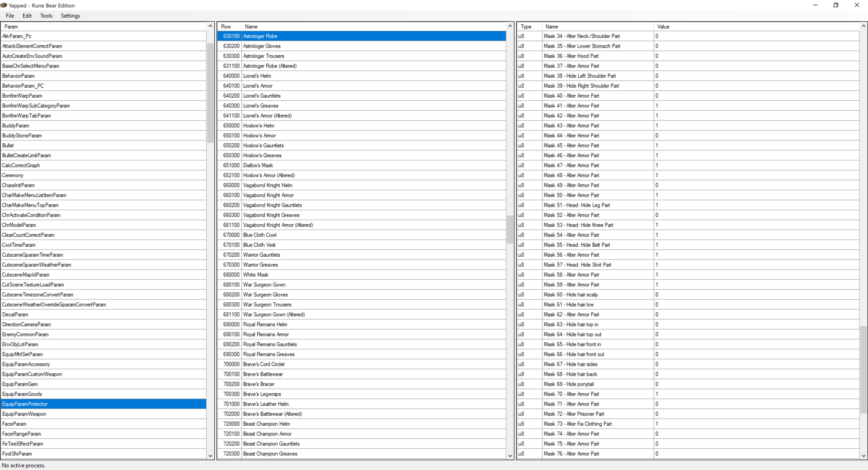868x470 pixels.
Task: Click u8 type cell of Mask 53 row
Action: (530, 225)
